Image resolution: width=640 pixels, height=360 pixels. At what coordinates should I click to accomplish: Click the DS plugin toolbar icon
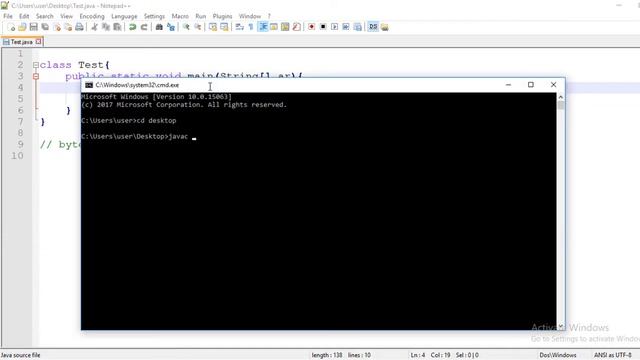click(x=373, y=27)
